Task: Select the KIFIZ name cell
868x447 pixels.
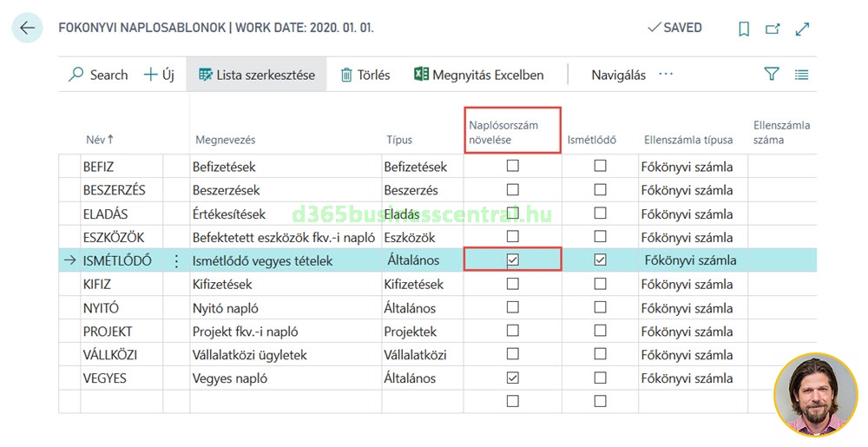Action: pyautogui.click(x=97, y=284)
